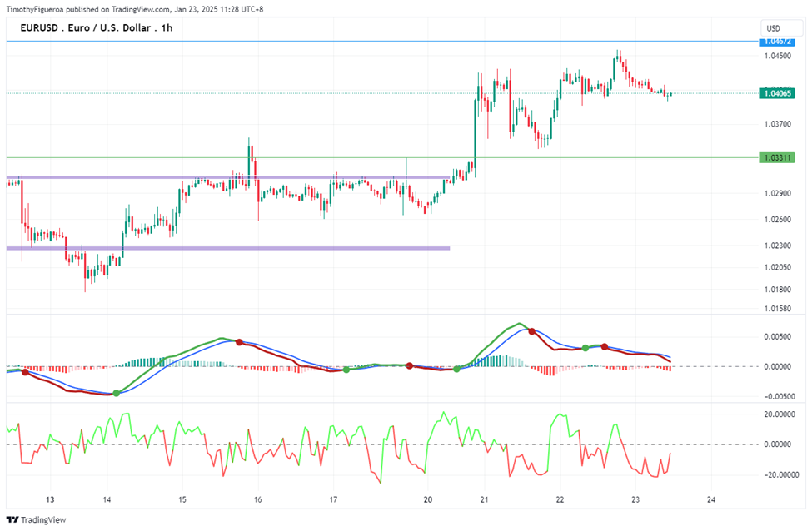
Task: Click the EURUSD Euro / U.S. Dollar title
Action: pos(97,28)
